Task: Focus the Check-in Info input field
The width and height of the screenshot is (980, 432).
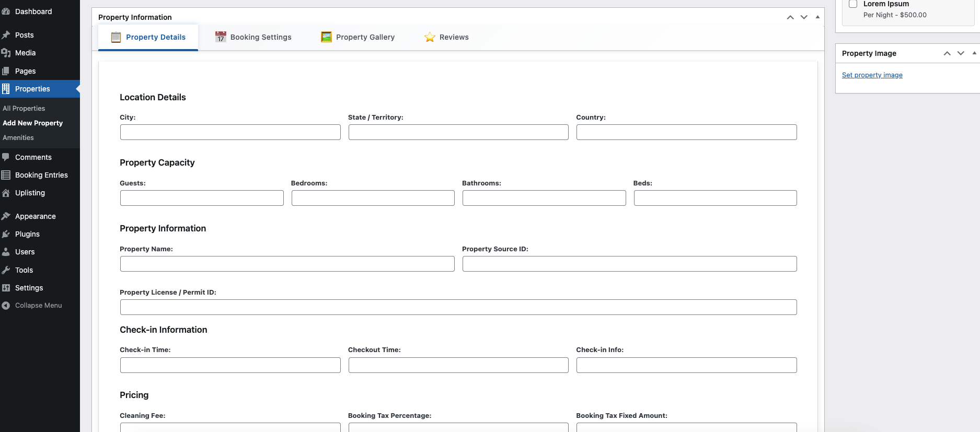Action: [x=686, y=365]
